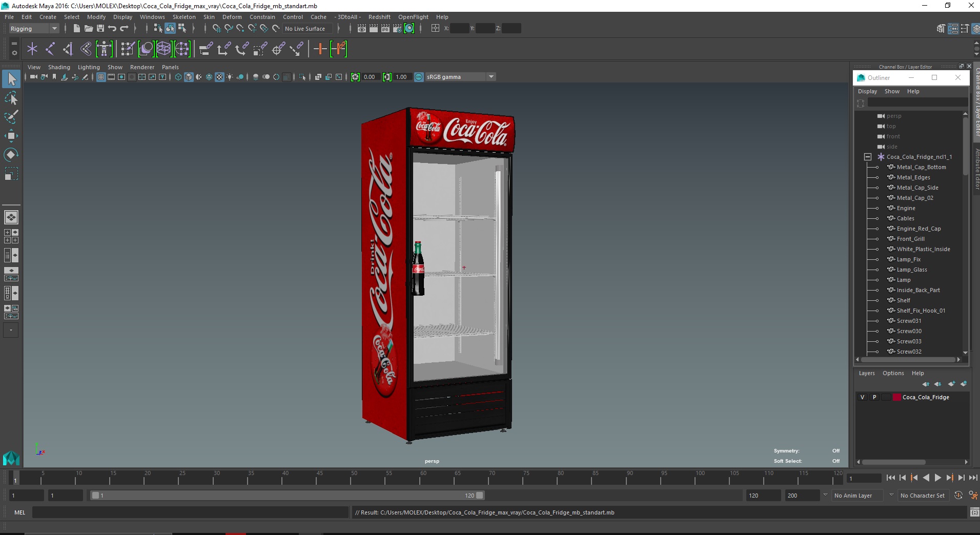Click play forwards button
The width and height of the screenshot is (980, 535).
[x=937, y=478]
